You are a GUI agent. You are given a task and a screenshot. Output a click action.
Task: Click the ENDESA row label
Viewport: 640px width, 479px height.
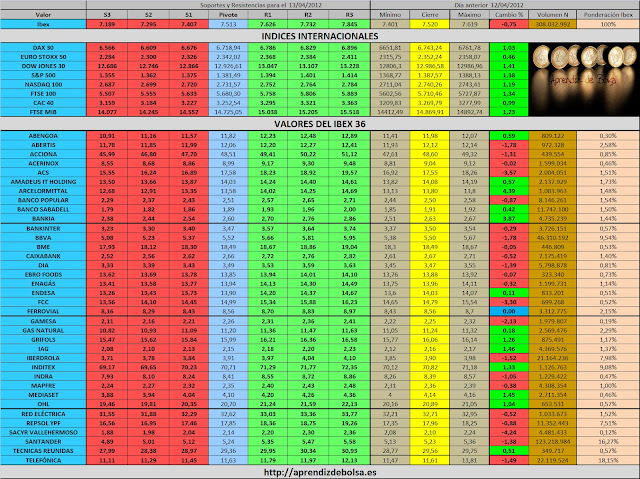point(43,293)
